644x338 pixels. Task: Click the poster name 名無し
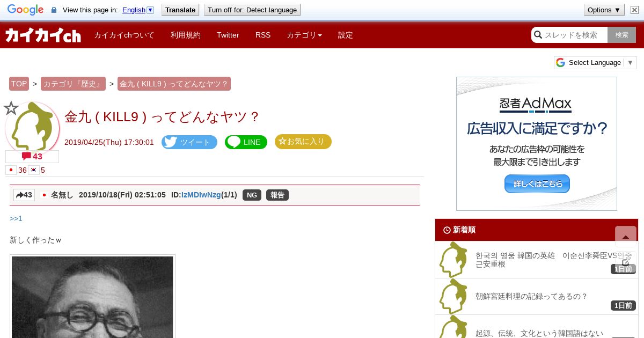tap(62, 195)
